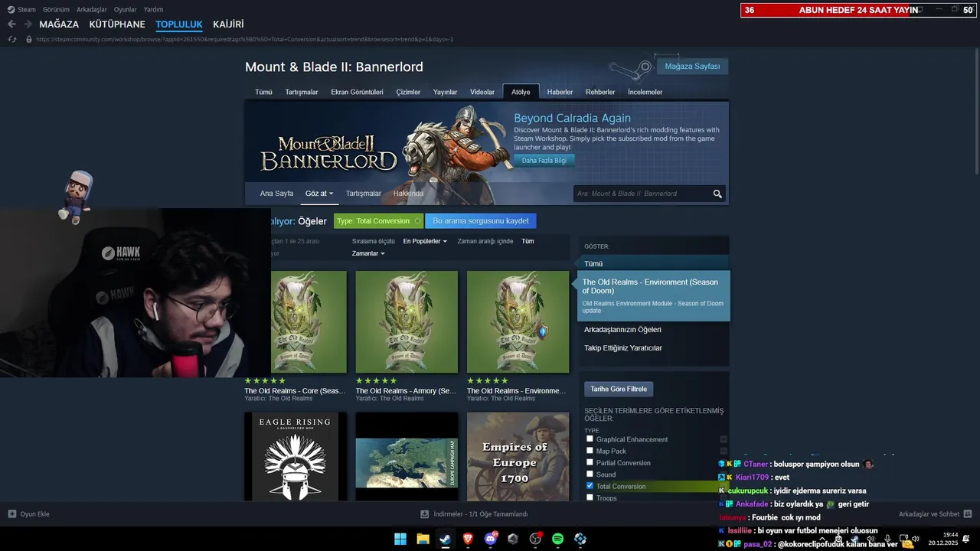Show Takip Ettiğiniz Yaratıcılar
Viewport: 980px width, 551px height.
coord(623,348)
